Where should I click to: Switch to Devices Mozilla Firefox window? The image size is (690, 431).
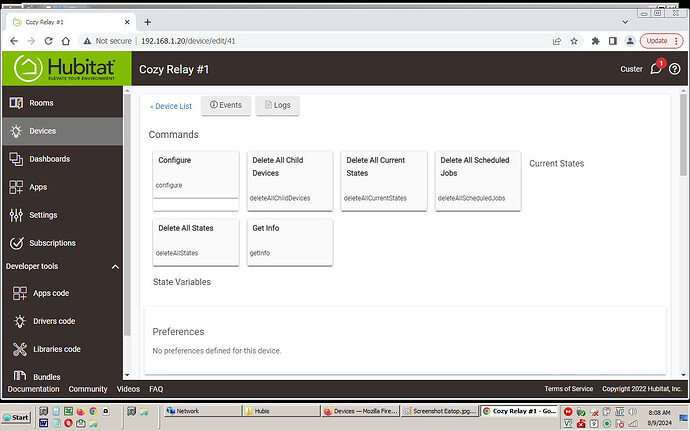tap(360, 411)
